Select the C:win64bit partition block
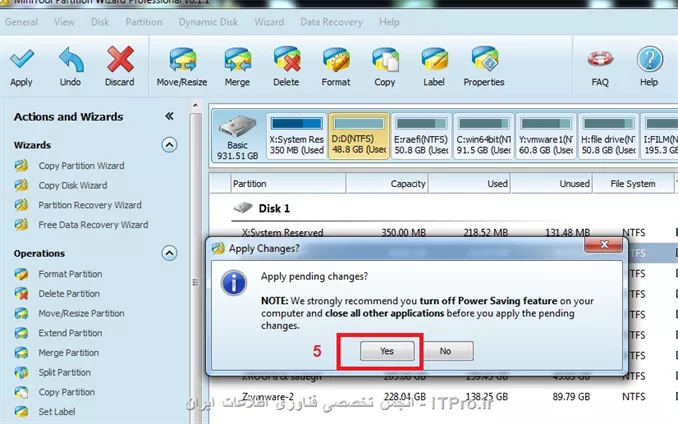 pyautogui.click(x=483, y=136)
